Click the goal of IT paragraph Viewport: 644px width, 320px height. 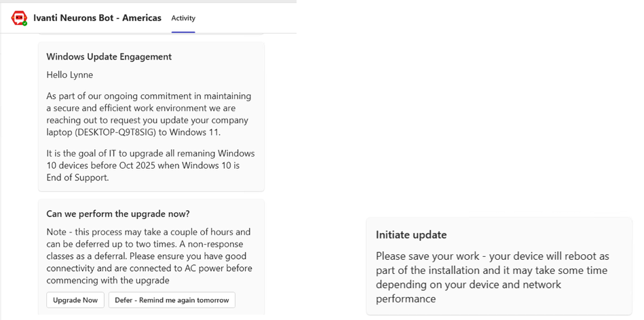tap(151, 165)
